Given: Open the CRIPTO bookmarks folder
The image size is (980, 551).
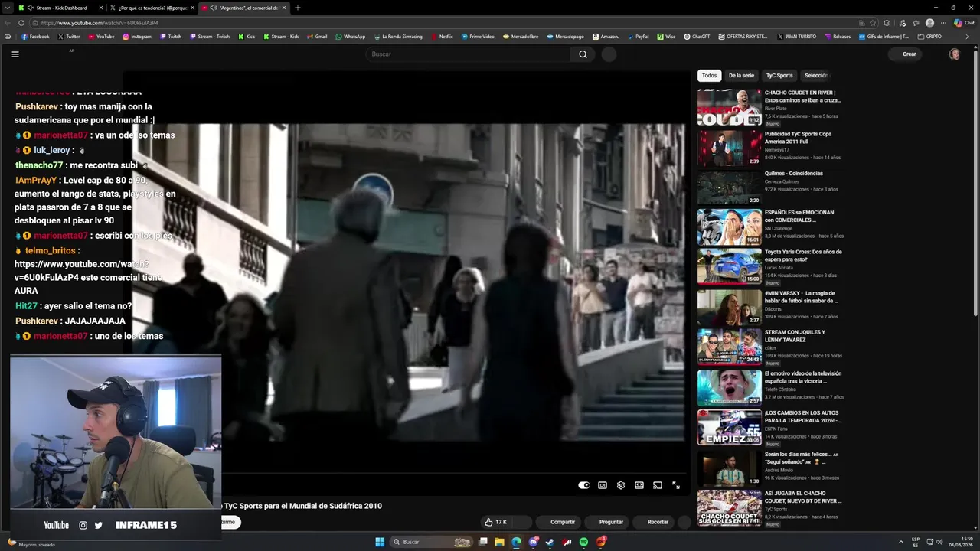Looking at the screenshot, I should (x=929, y=37).
